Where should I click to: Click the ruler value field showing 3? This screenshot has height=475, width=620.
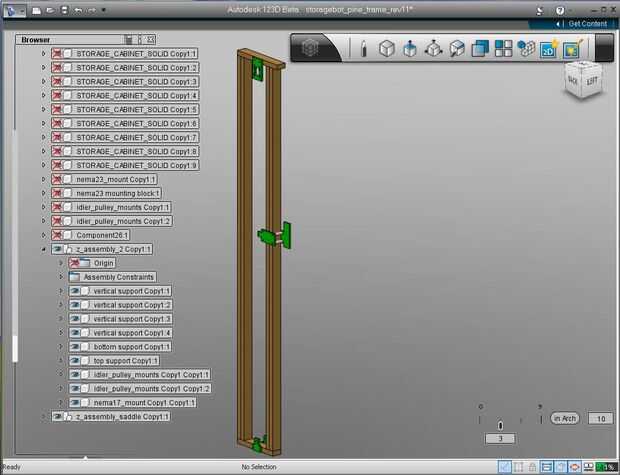point(500,439)
